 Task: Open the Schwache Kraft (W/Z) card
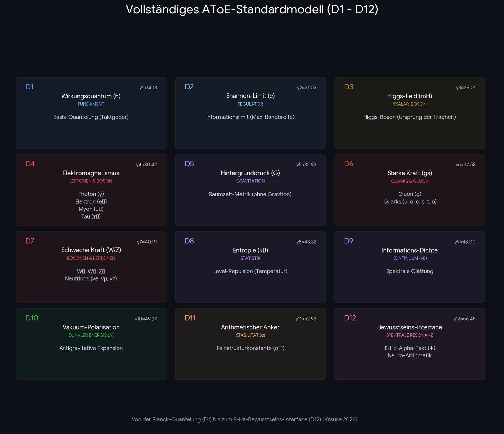coord(91,267)
